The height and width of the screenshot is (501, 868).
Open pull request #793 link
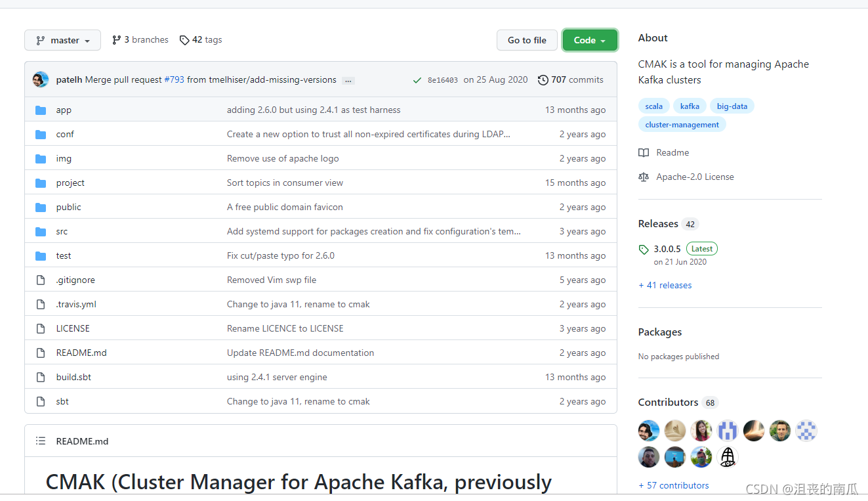tap(174, 80)
